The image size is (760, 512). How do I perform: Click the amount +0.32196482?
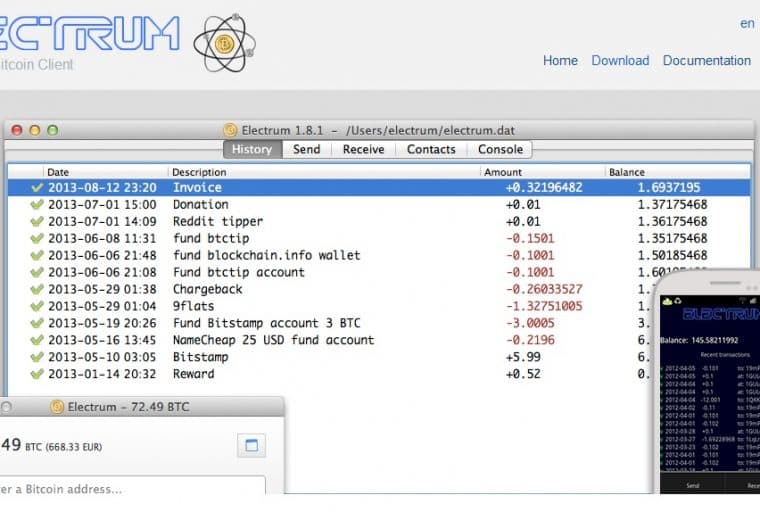click(544, 187)
